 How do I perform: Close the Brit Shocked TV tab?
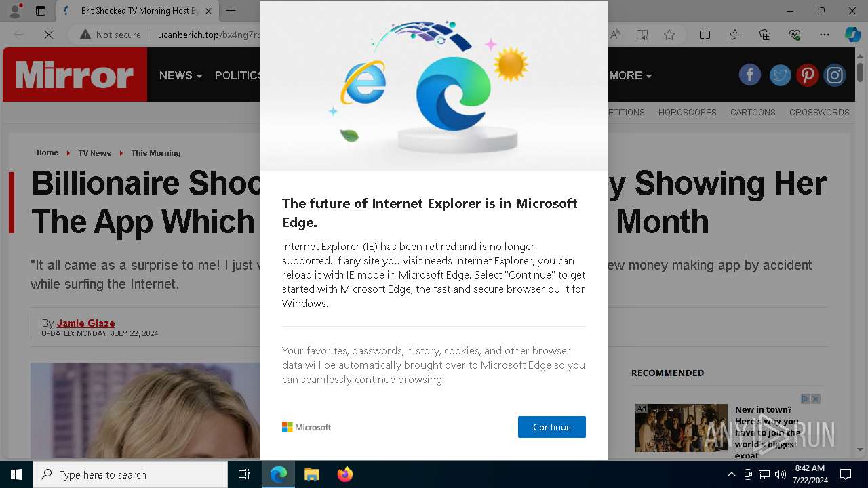[x=208, y=11]
